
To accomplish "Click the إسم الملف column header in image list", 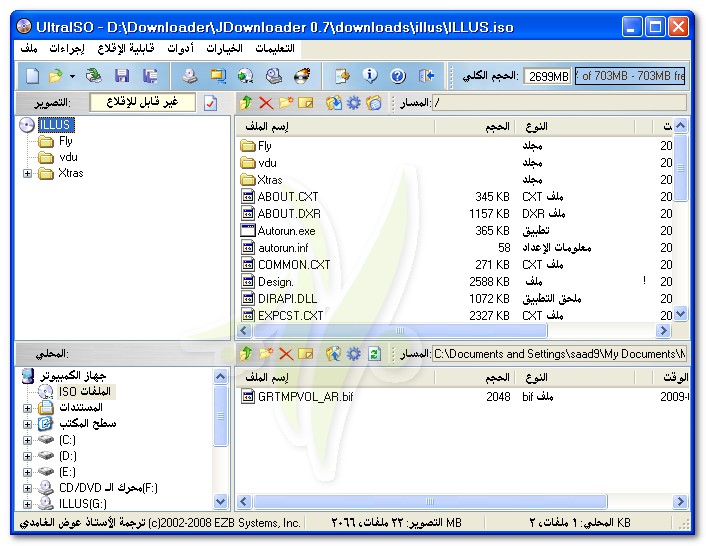I will coord(335,126).
